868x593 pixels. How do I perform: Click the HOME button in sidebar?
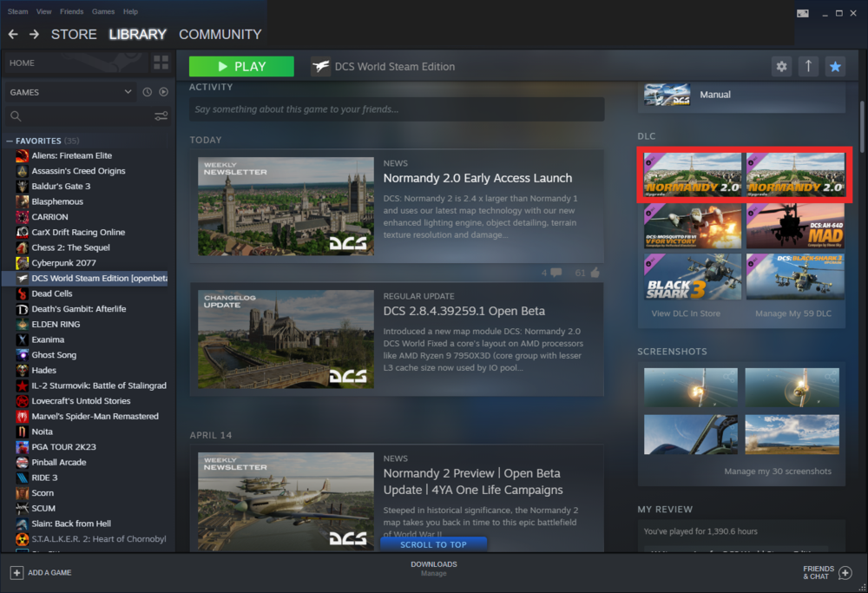click(76, 63)
